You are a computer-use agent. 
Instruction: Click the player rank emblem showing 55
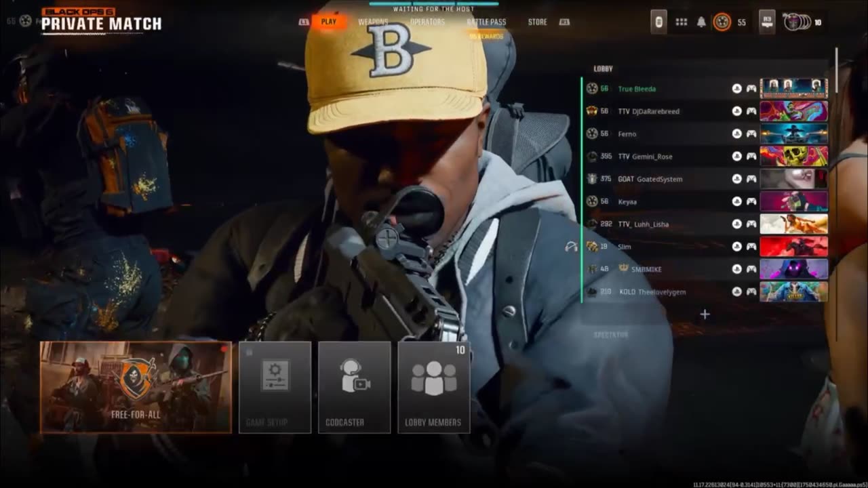(x=722, y=22)
